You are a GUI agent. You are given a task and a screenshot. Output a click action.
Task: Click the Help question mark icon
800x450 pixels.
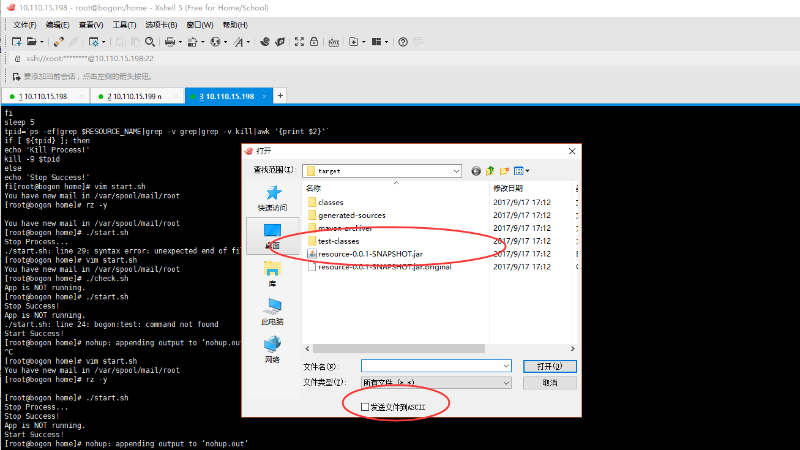pos(402,42)
